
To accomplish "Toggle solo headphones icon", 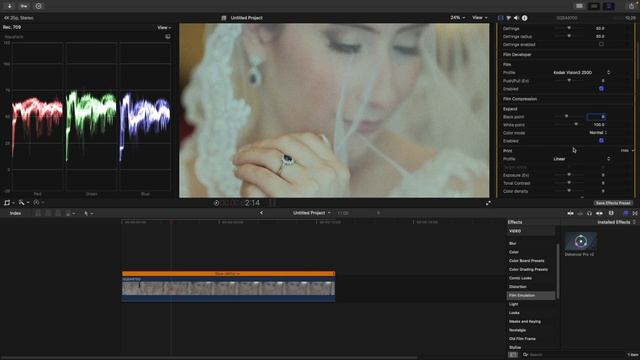I will coord(589,213).
